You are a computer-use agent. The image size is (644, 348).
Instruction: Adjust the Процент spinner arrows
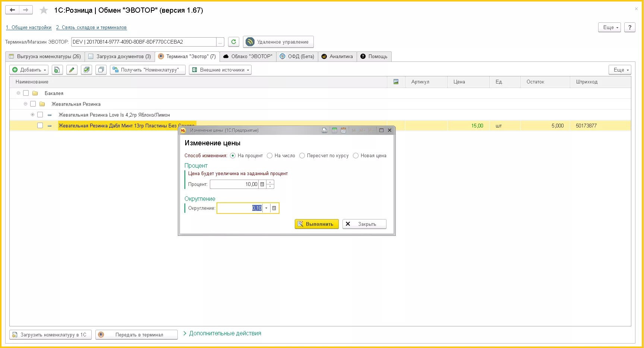[270, 184]
